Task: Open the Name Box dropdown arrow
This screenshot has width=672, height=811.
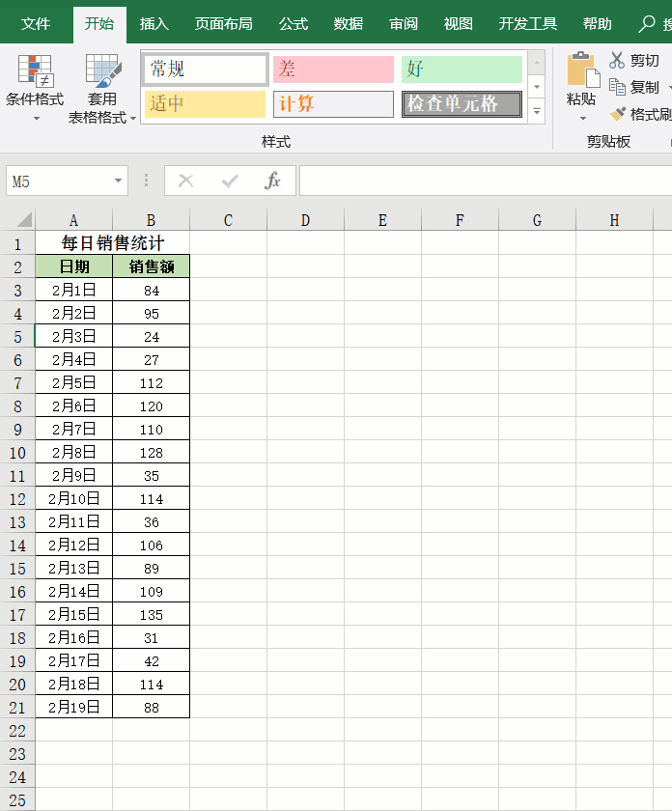Action: click(118, 181)
